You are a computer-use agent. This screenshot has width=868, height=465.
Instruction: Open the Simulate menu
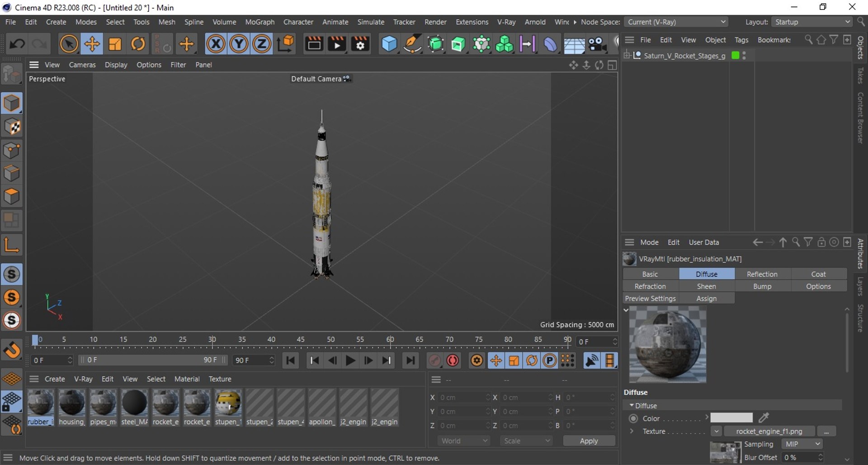(x=371, y=22)
